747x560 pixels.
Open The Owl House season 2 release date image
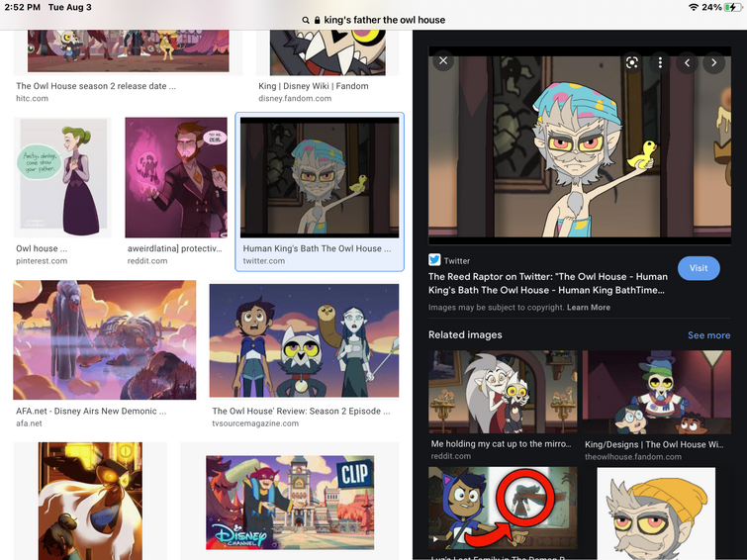click(x=129, y=51)
